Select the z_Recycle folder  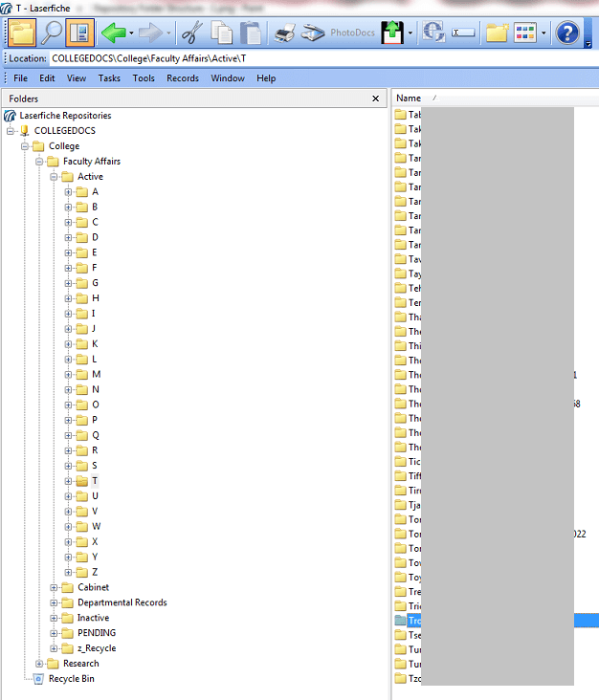pyautogui.click(x=97, y=648)
